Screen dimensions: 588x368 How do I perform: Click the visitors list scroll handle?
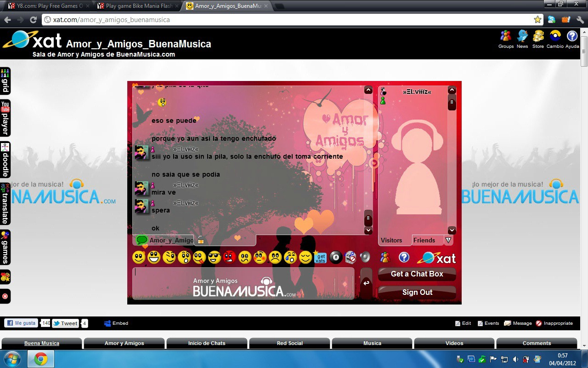pyautogui.click(x=452, y=103)
